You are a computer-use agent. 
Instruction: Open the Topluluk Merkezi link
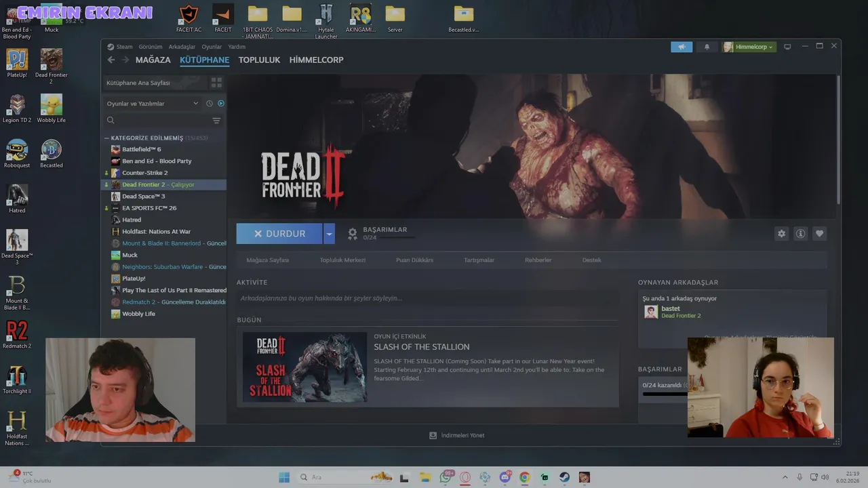[342, 260]
